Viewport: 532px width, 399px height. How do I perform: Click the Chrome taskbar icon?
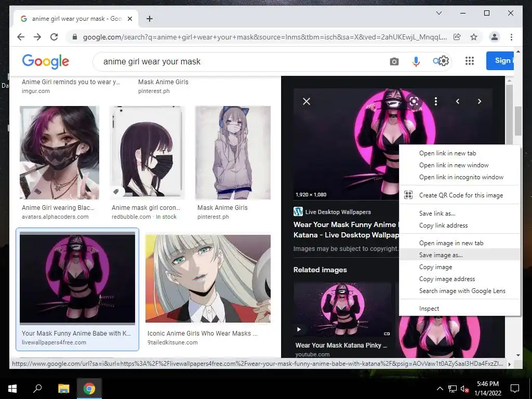point(89,389)
